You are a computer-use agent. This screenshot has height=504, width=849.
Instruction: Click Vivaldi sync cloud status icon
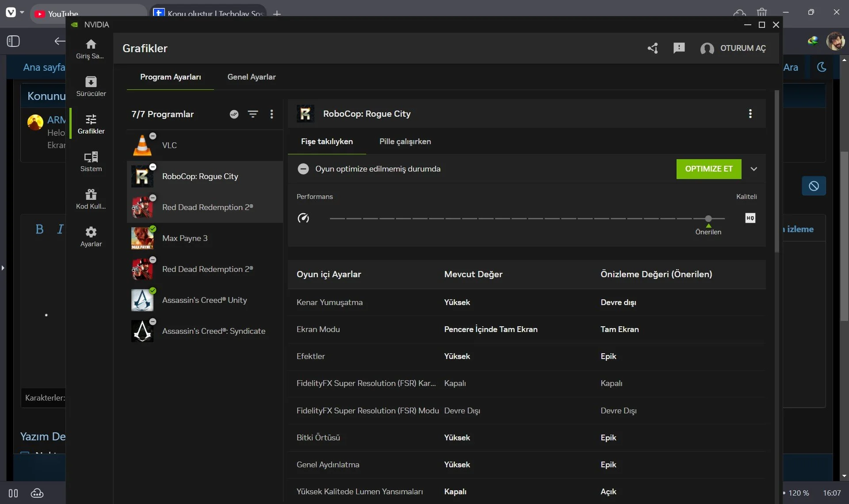[x=37, y=493]
